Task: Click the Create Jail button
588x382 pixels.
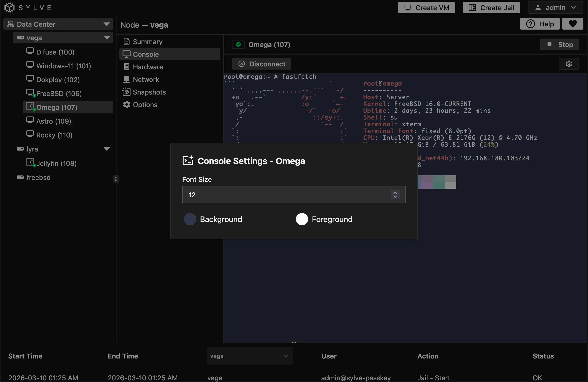Action: point(491,8)
